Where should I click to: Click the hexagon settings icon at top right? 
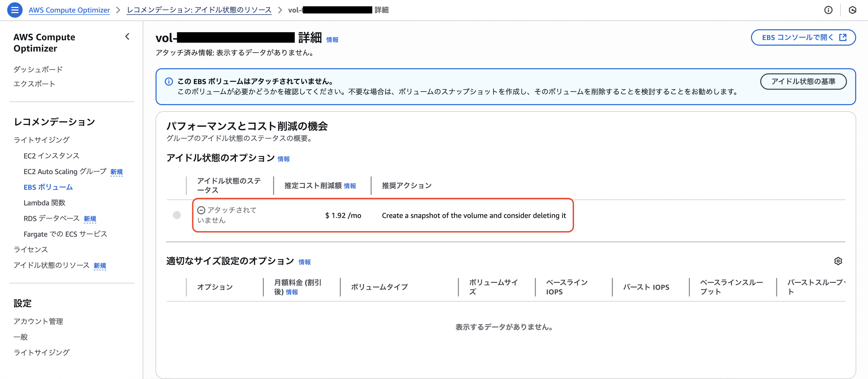point(853,10)
